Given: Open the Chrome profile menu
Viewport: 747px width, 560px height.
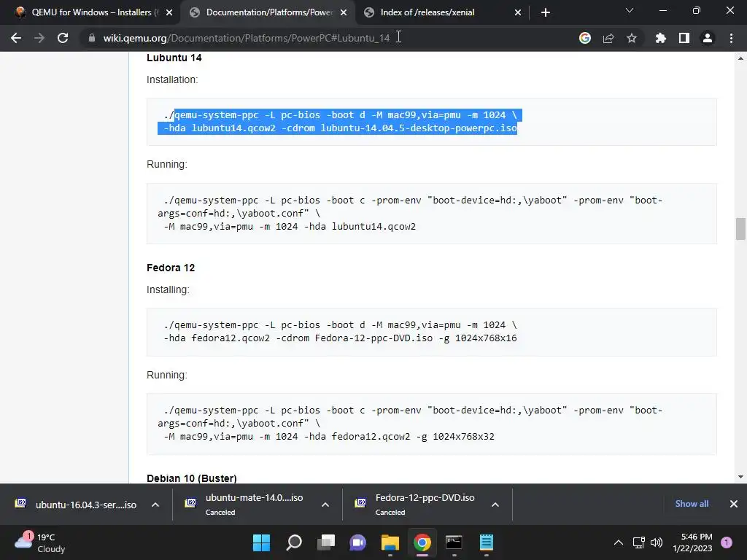Looking at the screenshot, I should click(x=708, y=38).
